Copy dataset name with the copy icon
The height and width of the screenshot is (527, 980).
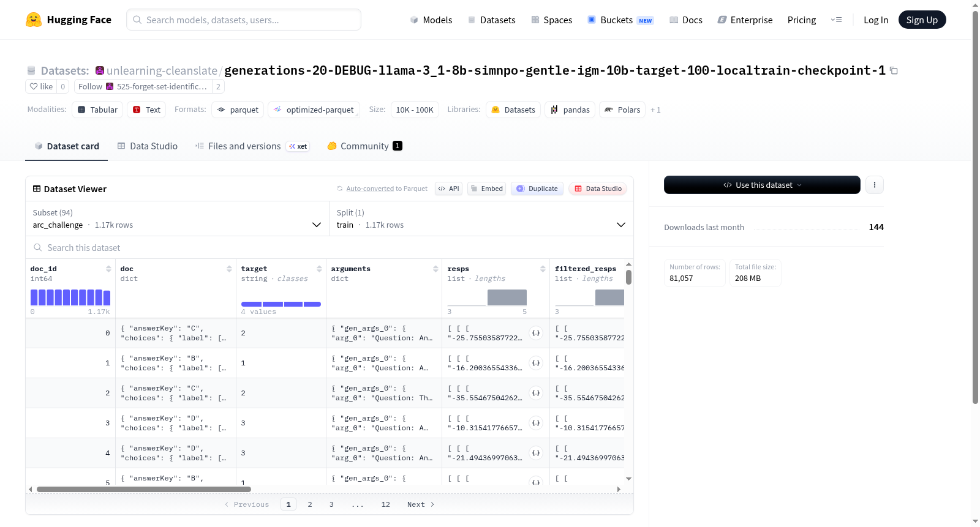coord(894,71)
